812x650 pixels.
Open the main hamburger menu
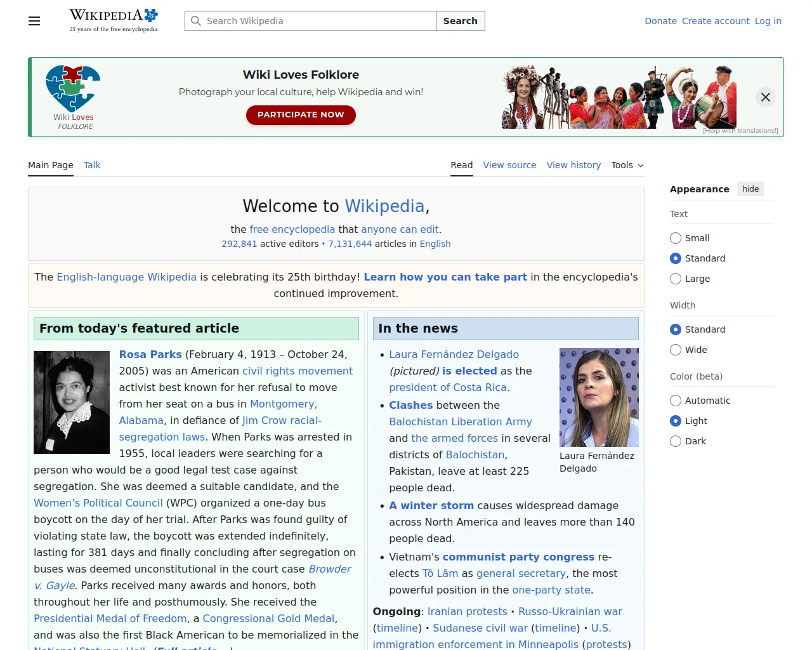click(x=34, y=21)
